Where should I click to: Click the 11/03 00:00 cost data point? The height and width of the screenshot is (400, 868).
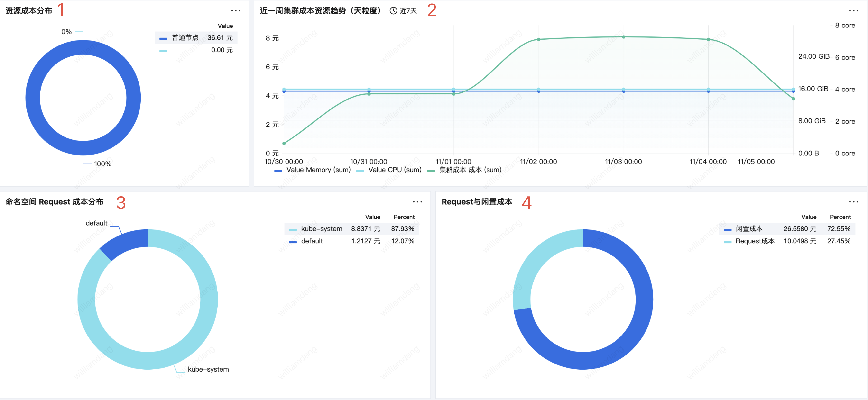623,37
